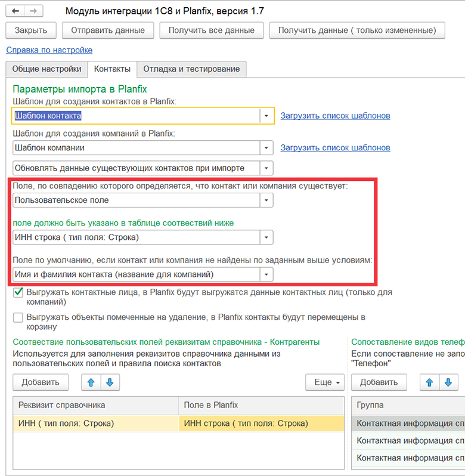
Task: Move row up in Контрагенты table
Action: point(91,382)
